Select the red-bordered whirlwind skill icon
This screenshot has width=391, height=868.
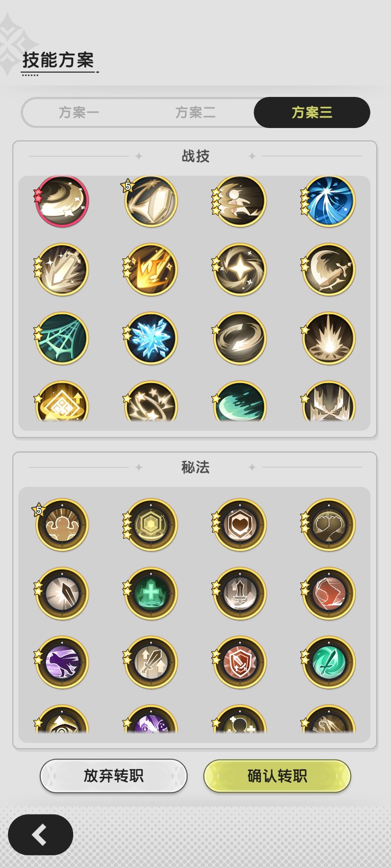click(62, 201)
